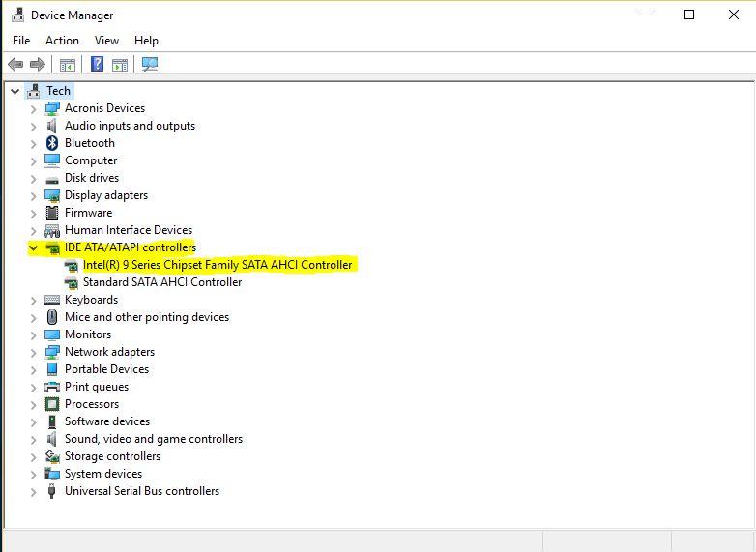Viewport: 756px width, 552px height.
Task: Click the scan for hardware changes icon
Action: (150, 65)
